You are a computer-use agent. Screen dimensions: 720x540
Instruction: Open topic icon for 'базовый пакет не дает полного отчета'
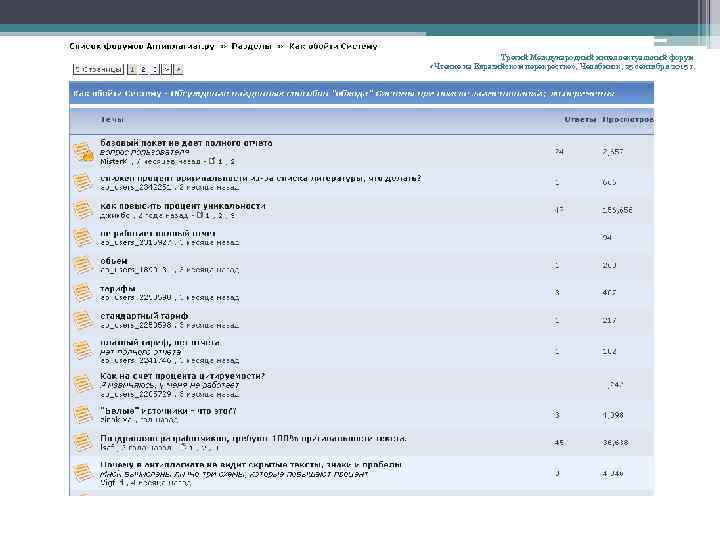coord(83,152)
